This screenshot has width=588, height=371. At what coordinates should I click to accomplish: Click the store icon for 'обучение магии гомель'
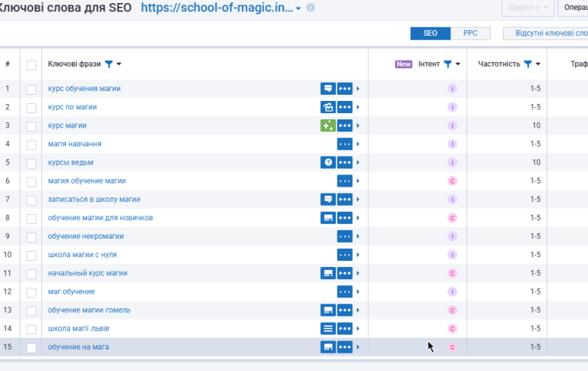[x=328, y=311]
